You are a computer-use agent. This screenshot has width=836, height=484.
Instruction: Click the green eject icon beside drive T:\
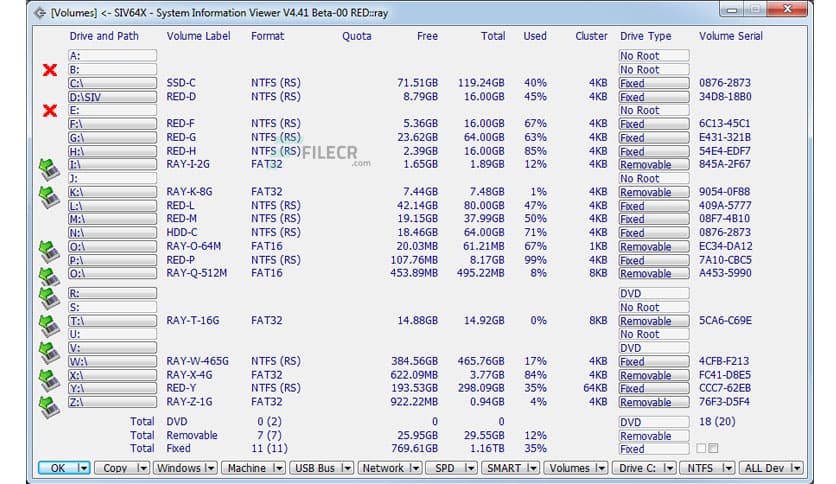point(49,325)
